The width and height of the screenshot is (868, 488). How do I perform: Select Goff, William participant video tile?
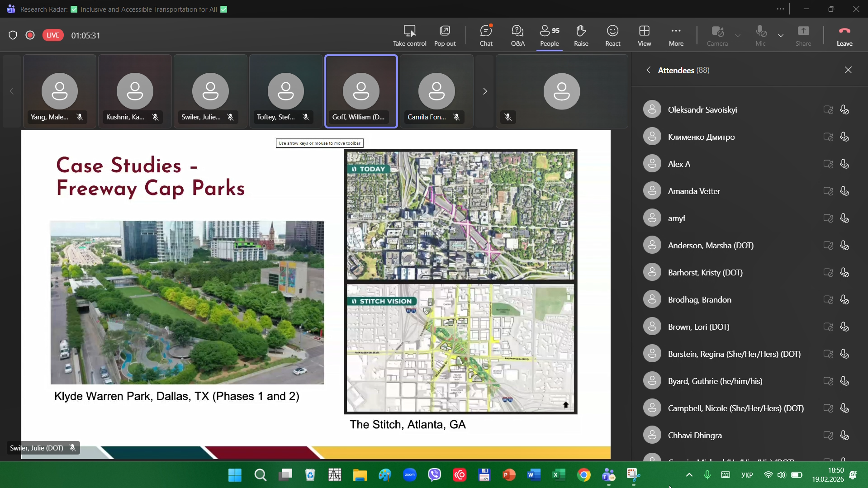pos(361,91)
